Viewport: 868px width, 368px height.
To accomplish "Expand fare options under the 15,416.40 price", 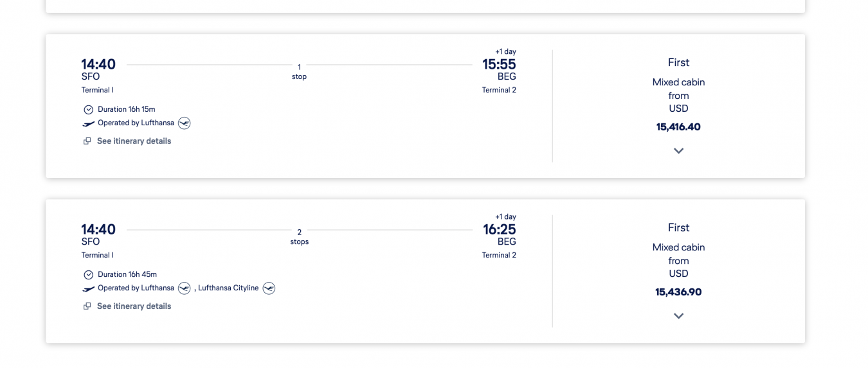I will tap(678, 151).
